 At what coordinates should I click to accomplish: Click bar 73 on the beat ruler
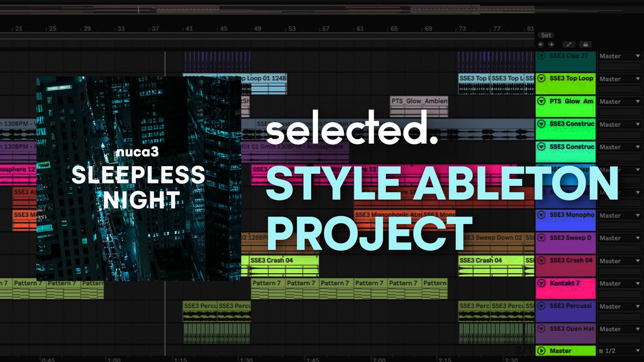point(462,29)
